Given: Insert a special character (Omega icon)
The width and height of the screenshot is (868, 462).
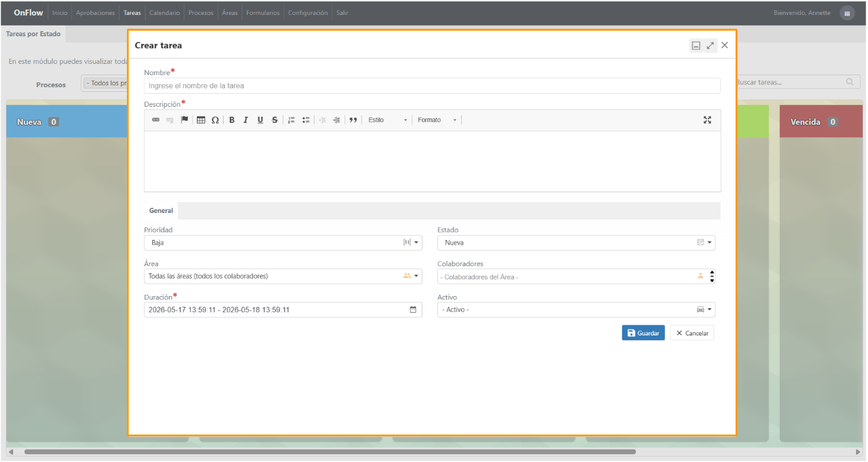Looking at the screenshot, I should coord(215,120).
